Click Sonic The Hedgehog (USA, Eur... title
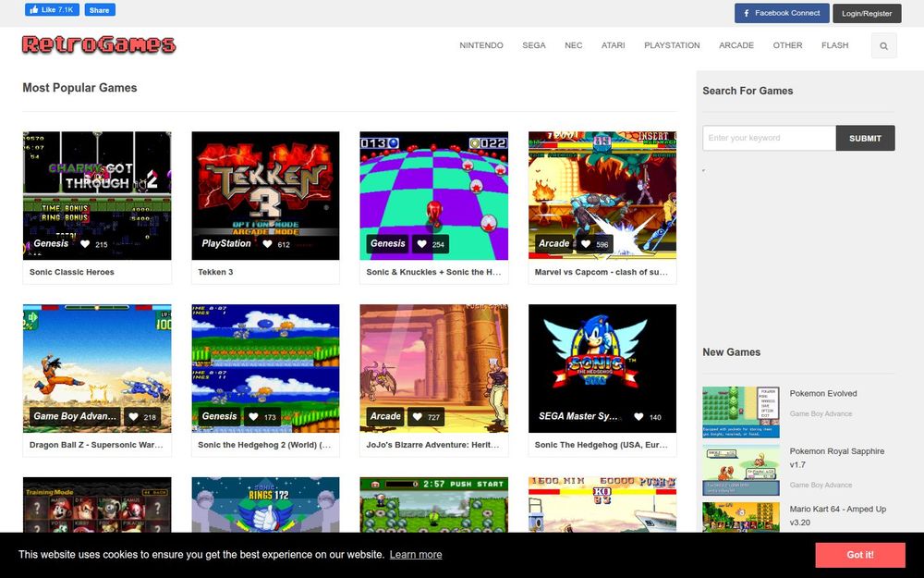The height and width of the screenshot is (578, 924). tap(602, 445)
